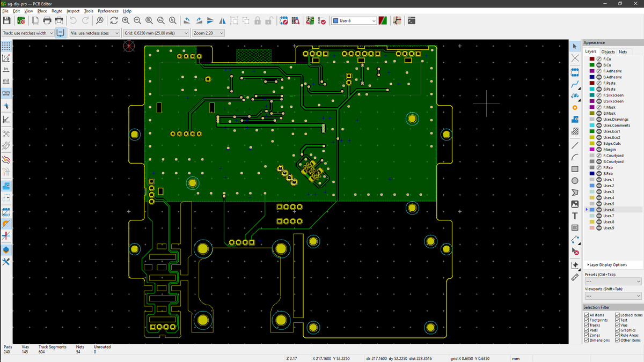Open the scripting console icon
This screenshot has width=644, height=362.
(412, 20)
